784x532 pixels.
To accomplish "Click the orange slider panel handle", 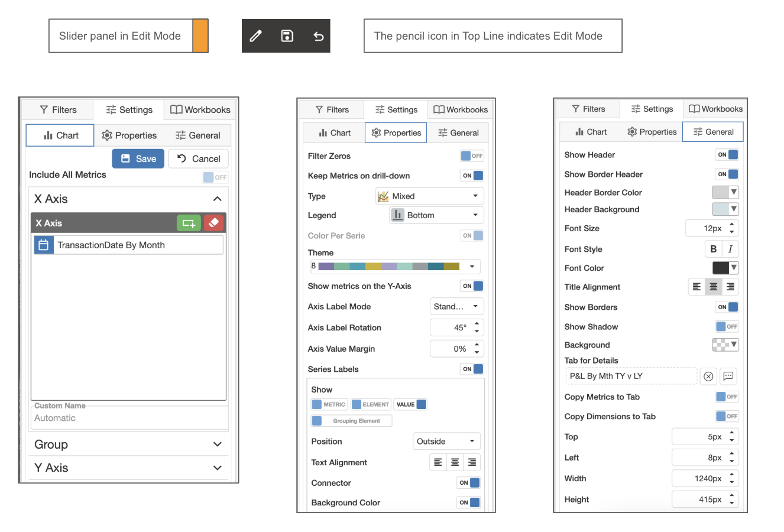I will (x=200, y=36).
